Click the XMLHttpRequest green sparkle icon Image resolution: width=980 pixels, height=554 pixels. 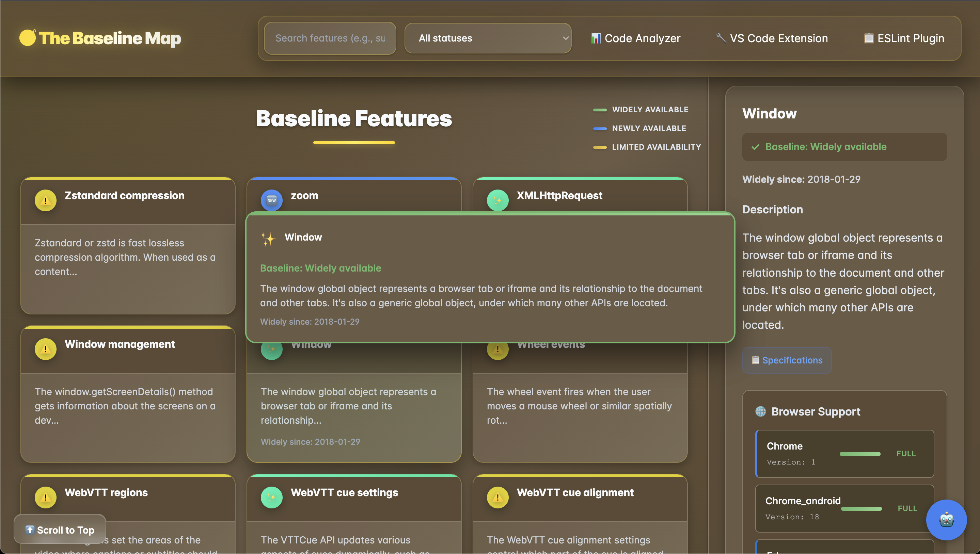pyautogui.click(x=497, y=200)
